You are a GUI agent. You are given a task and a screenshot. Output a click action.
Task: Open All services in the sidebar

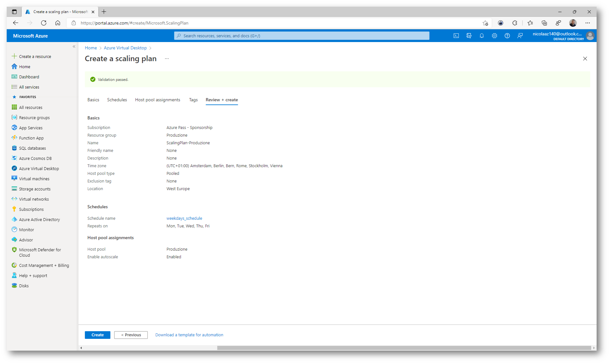tap(26, 87)
